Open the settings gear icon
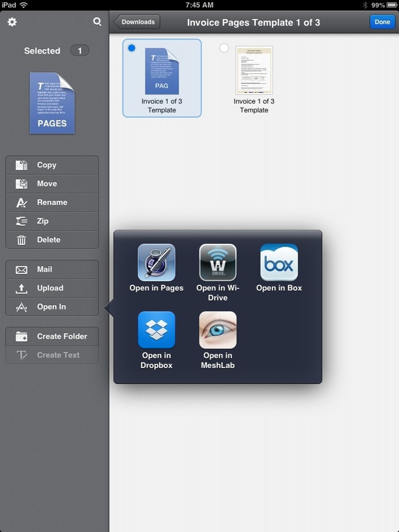Viewport: 399px width, 532px height. 12,22
